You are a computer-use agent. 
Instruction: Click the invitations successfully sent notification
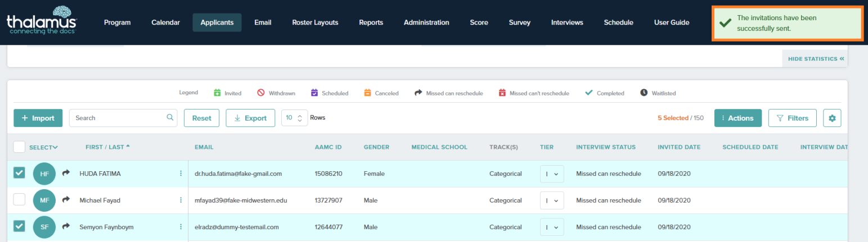(788, 23)
